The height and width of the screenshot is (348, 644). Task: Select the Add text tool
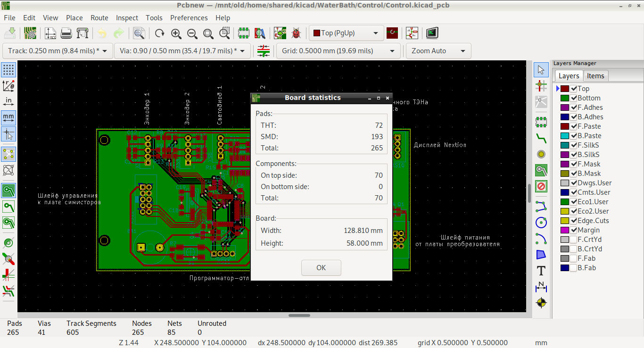541,271
